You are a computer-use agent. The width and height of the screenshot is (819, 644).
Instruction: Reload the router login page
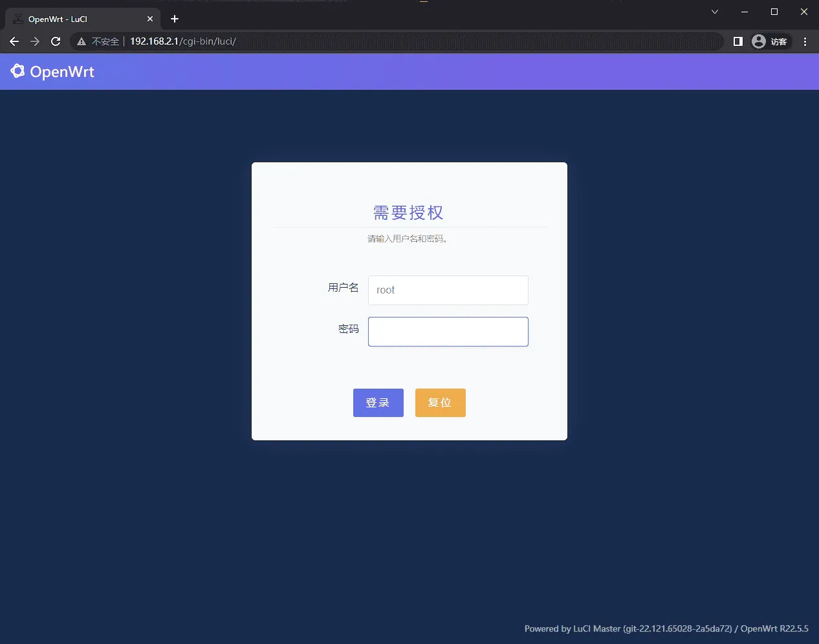[56, 41]
